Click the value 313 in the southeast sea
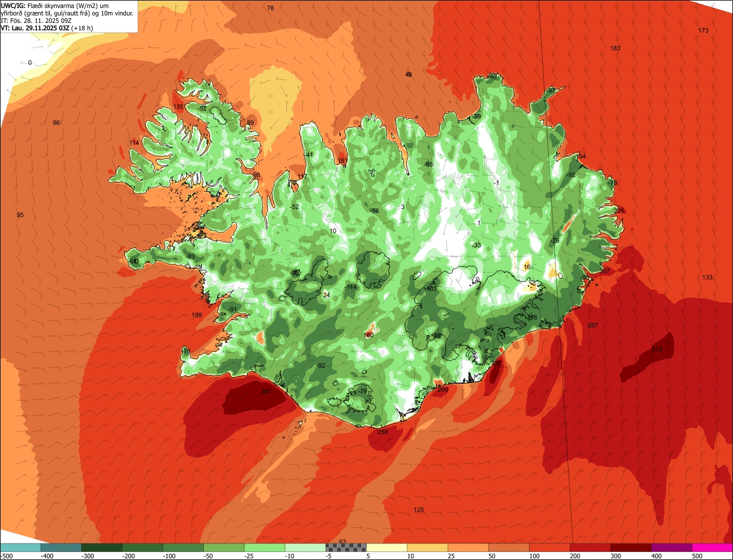 (657, 349)
